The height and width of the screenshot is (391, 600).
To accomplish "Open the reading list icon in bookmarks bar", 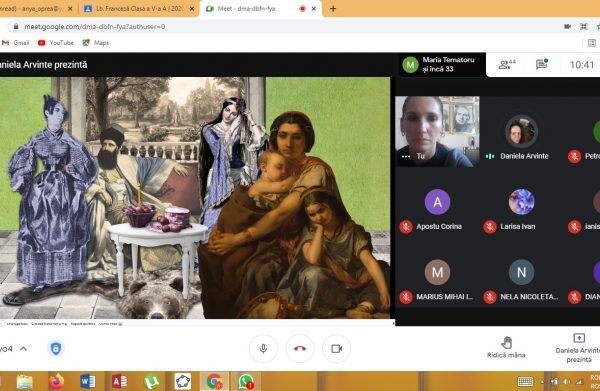I will 592,42.
